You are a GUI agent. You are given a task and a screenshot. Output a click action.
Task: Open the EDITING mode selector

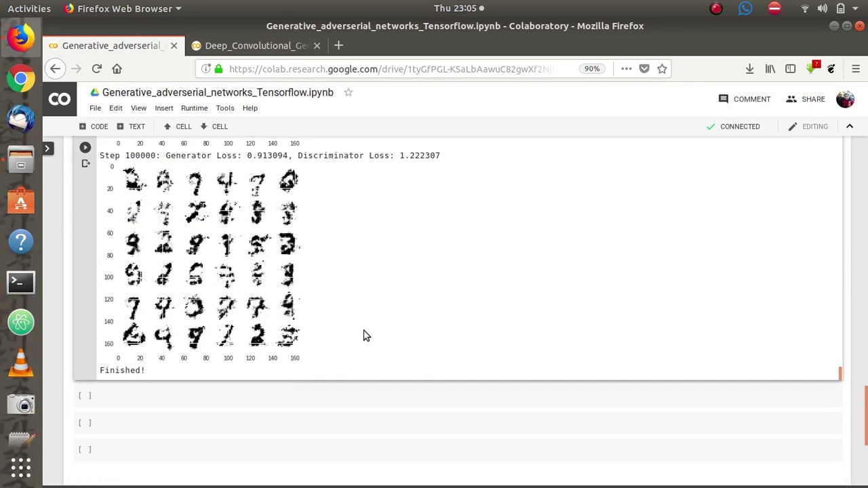(x=808, y=126)
